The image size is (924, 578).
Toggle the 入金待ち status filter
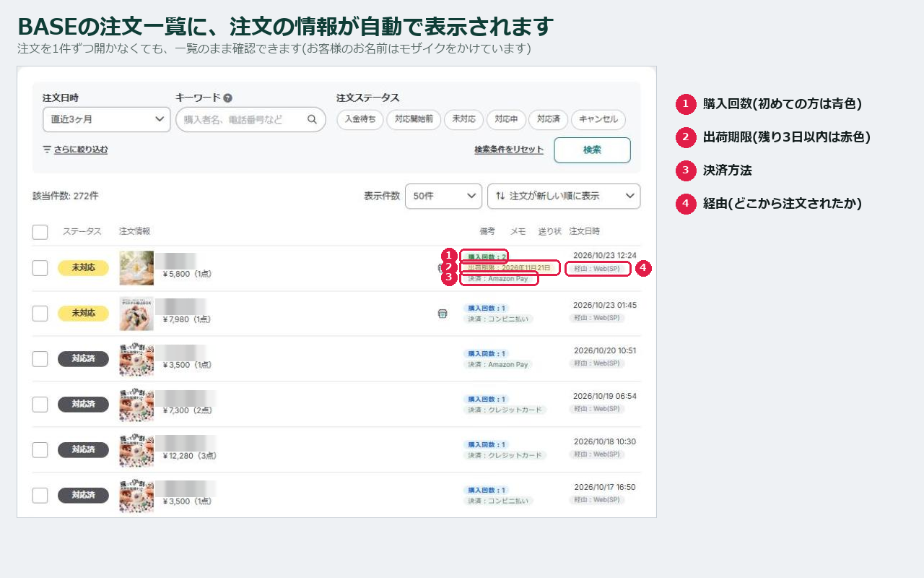click(x=360, y=119)
